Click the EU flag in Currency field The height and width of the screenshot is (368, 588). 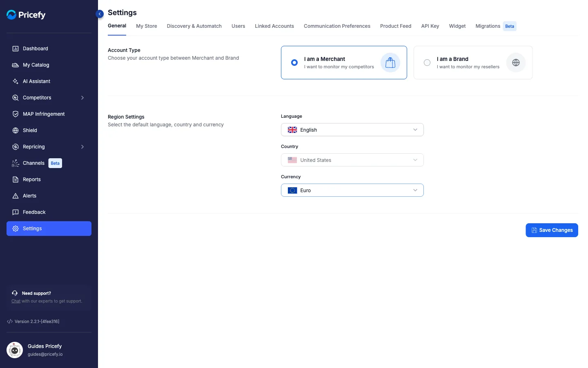point(292,191)
